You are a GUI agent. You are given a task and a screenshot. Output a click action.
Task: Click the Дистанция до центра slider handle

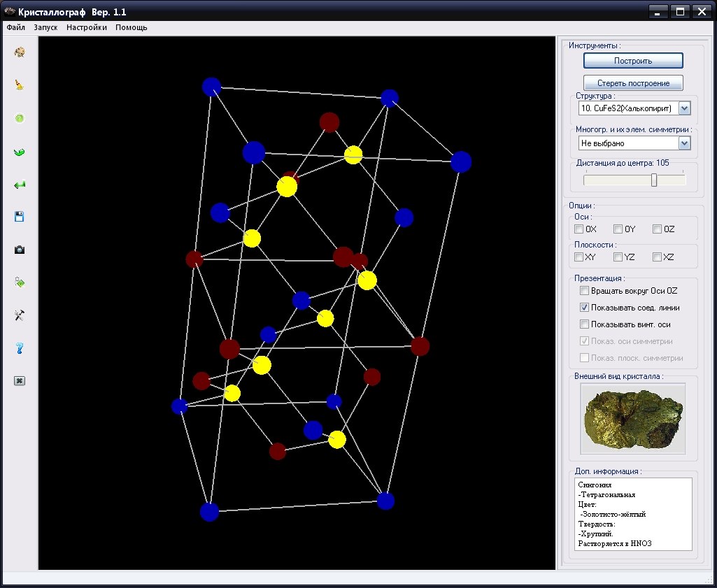pos(654,180)
